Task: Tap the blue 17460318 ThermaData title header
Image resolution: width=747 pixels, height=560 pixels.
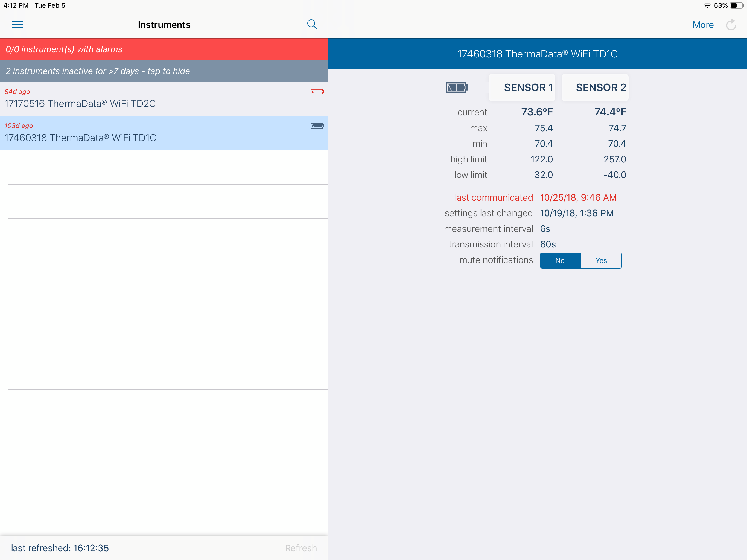Action: coord(537,54)
